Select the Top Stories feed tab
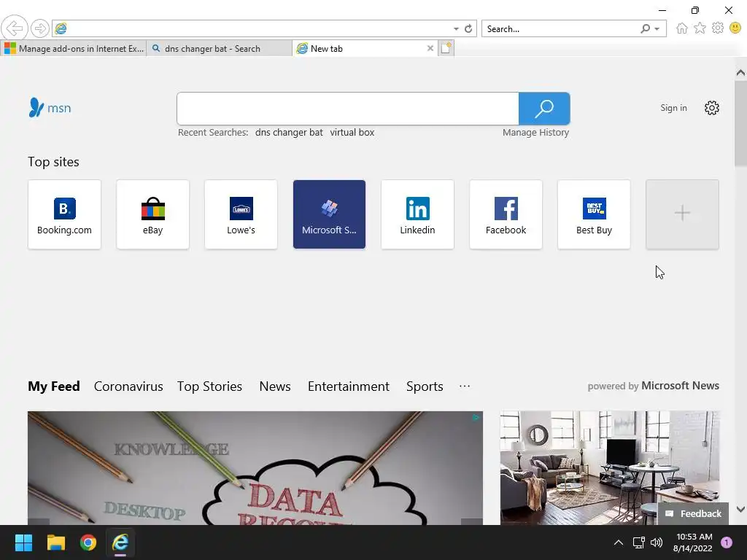The height and width of the screenshot is (560, 747). (x=209, y=386)
